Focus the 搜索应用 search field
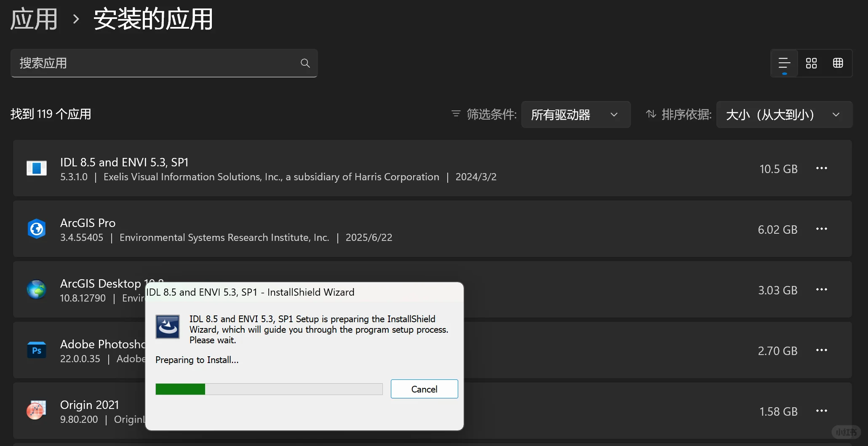 tap(164, 63)
